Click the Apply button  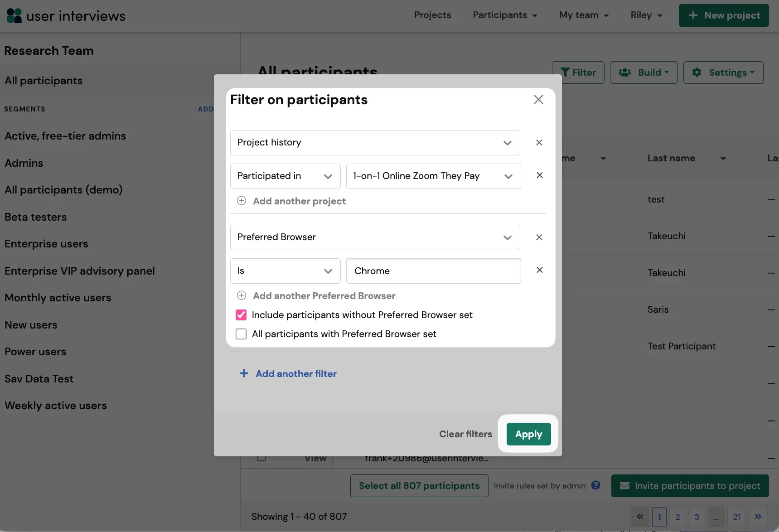[x=528, y=434]
